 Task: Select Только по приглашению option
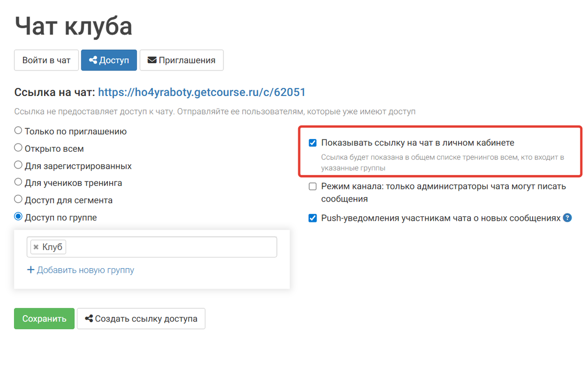[x=18, y=130]
